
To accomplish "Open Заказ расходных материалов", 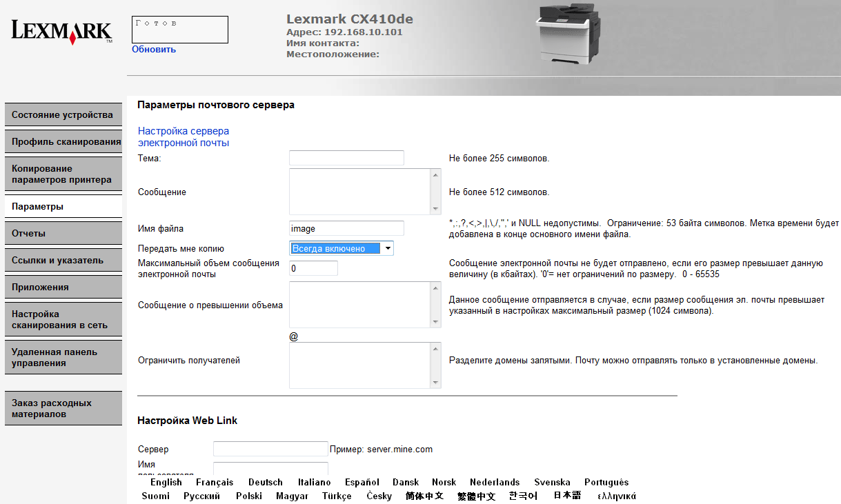I will (x=63, y=408).
